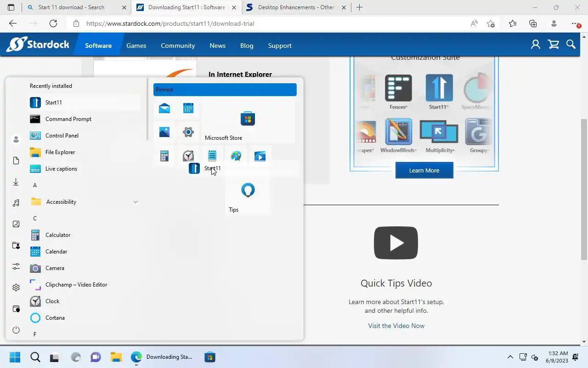
Task: Open Documents icon in Start sidebar
Action: coord(16,161)
